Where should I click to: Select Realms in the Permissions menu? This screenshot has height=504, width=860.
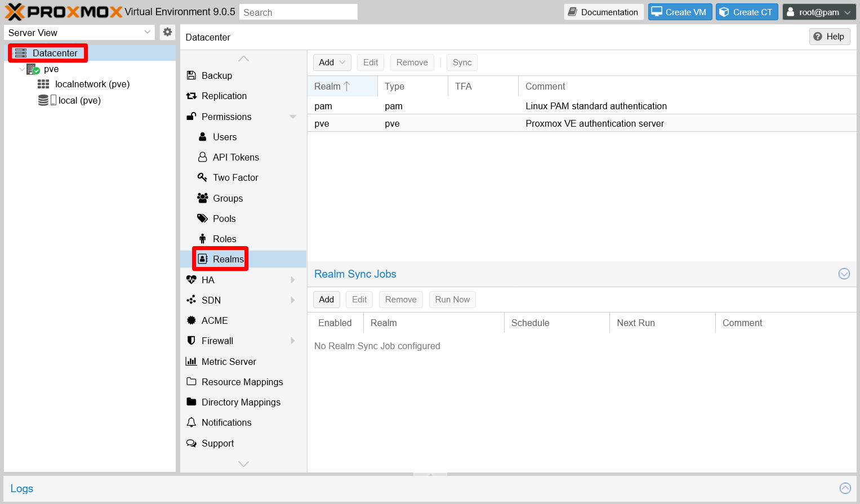point(226,258)
